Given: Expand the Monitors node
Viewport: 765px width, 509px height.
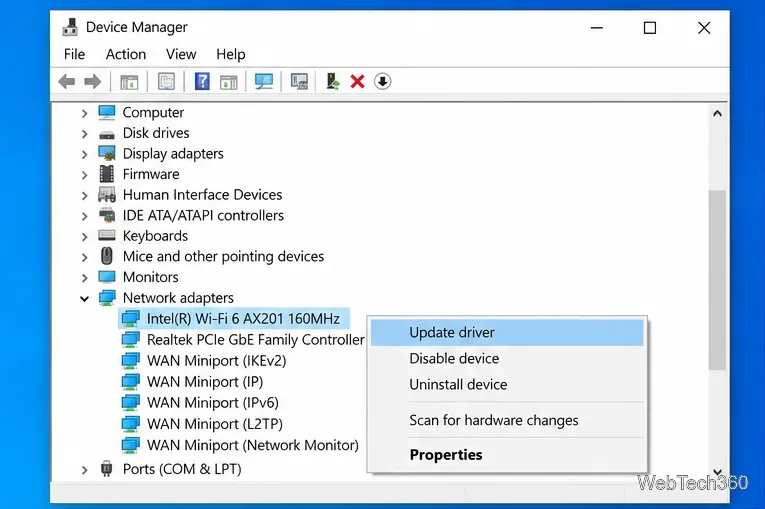Looking at the screenshot, I should (x=84, y=278).
